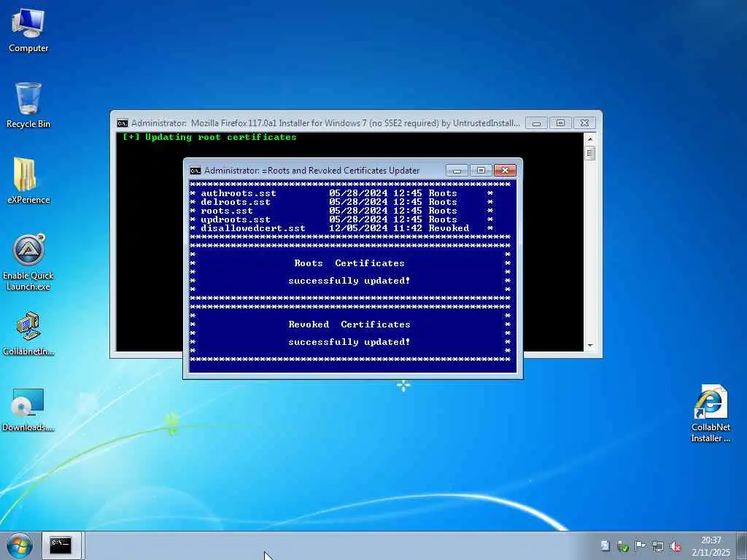Select the eXPerience folder icon

click(x=28, y=181)
